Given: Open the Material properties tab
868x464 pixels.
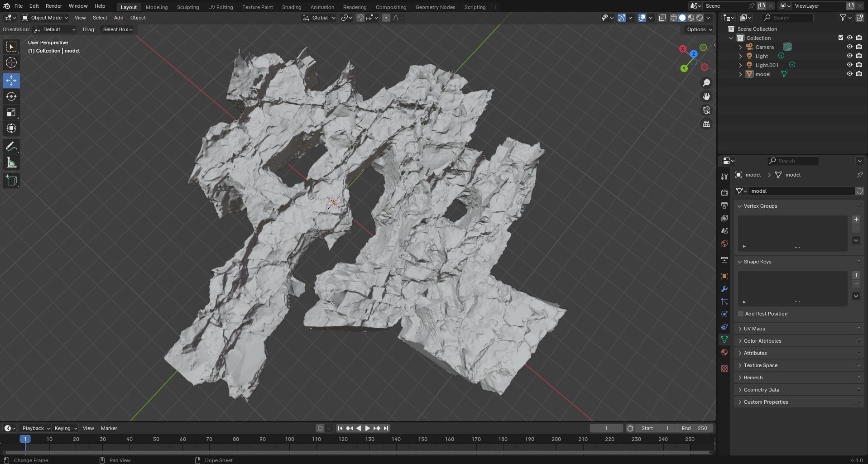Looking at the screenshot, I should tap(724, 352).
